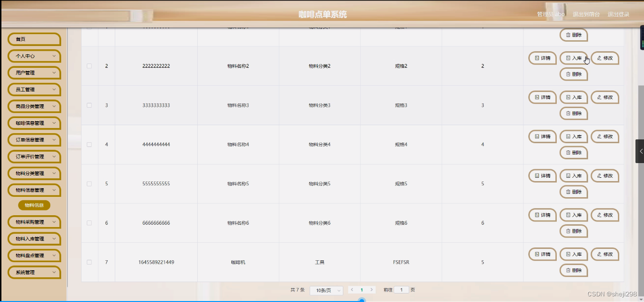
Task: Open the 用户管理 sidebar menu
Action: coord(34,73)
